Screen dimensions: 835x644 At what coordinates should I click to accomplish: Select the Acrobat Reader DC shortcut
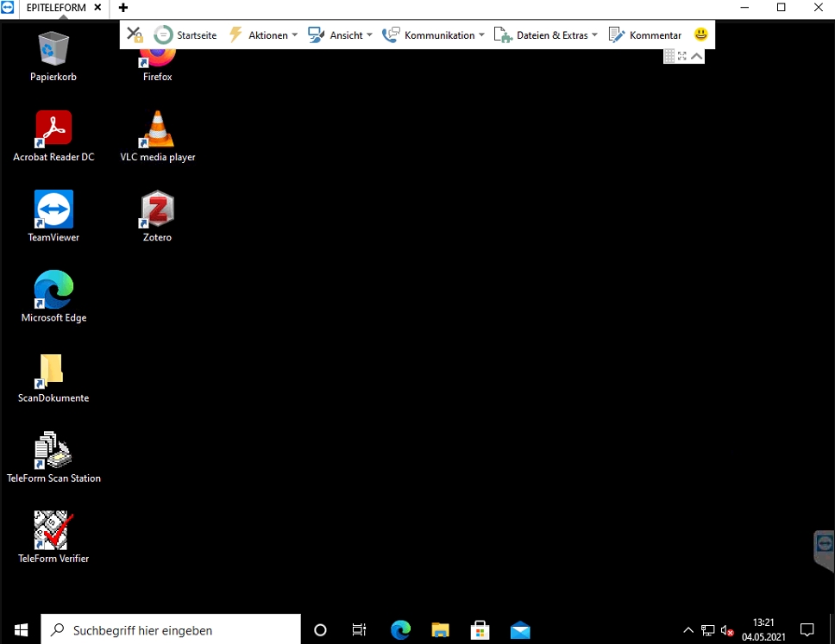click(x=53, y=136)
